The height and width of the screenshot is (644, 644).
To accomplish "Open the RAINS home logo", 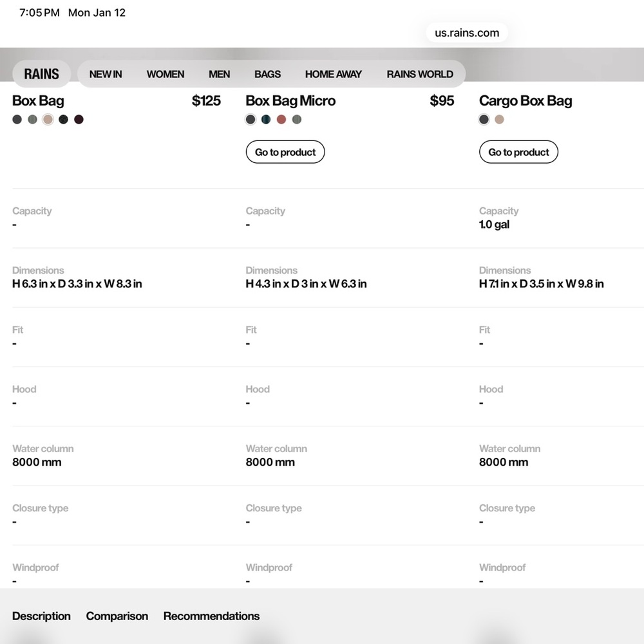I will pos(41,74).
